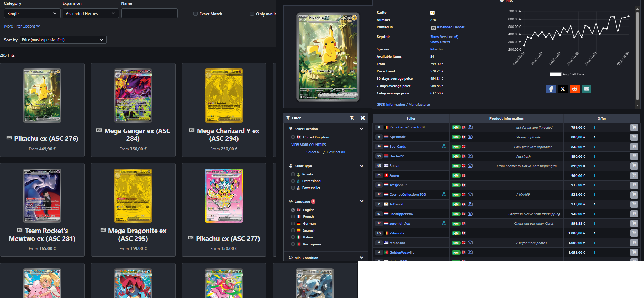This screenshot has width=644, height=299.
Task: Click Bao-Cards professional seller badge icon
Action: 444,146
